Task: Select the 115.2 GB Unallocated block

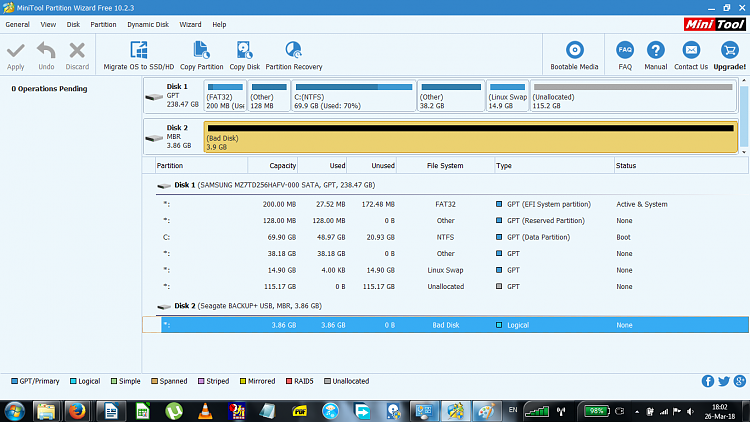Action: pos(633,96)
